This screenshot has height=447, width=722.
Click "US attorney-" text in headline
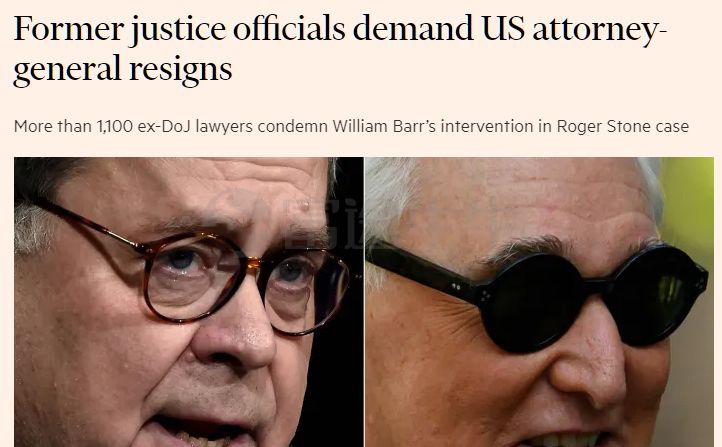coord(575,30)
